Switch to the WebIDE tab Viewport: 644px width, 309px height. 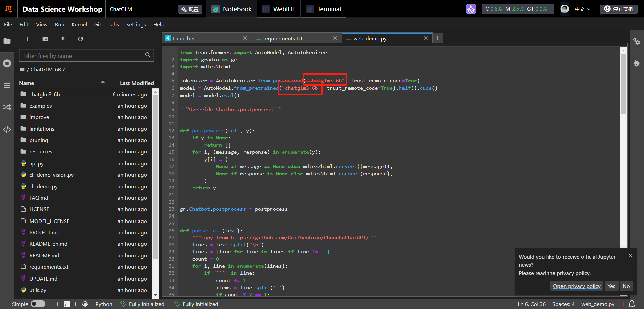pos(279,9)
